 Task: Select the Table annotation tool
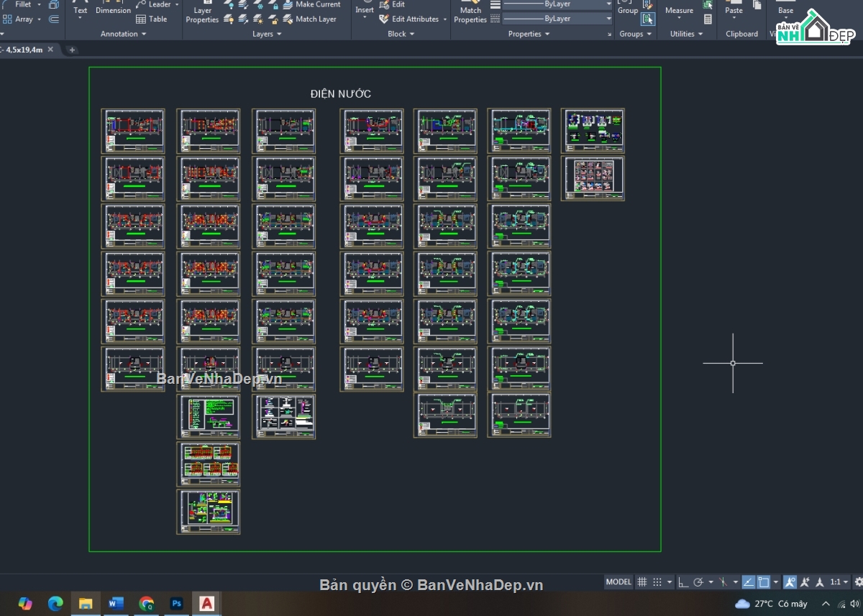(152, 19)
